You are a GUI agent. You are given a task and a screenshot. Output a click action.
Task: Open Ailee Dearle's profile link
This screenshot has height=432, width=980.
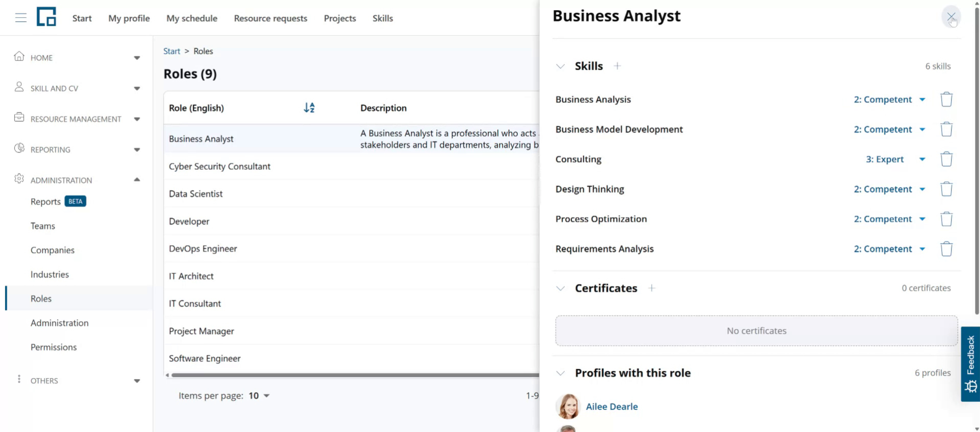(x=612, y=406)
